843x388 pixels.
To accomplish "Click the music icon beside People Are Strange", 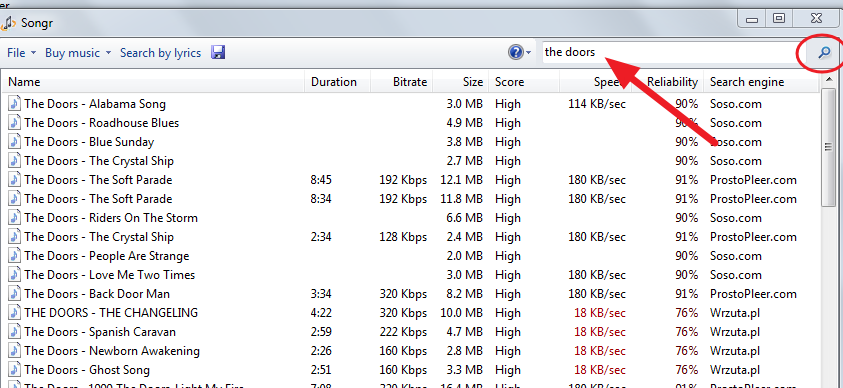I will click(15, 255).
